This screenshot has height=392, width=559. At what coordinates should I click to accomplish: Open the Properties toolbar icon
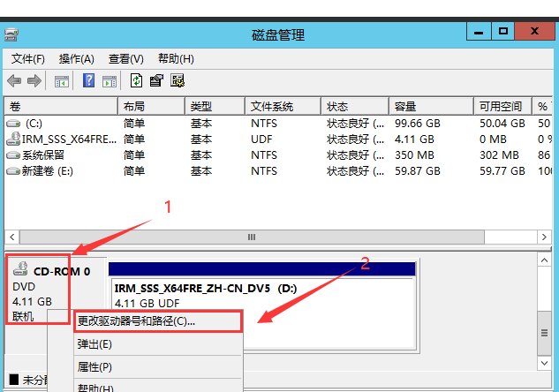coord(156,80)
